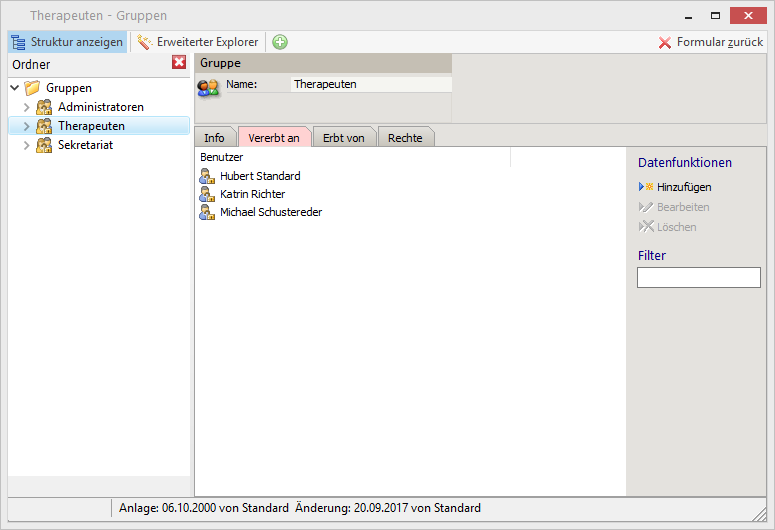Screen dimensions: 775x530
Task: Toggle Struktur anzeigen in toolbar
Action: 68,42
